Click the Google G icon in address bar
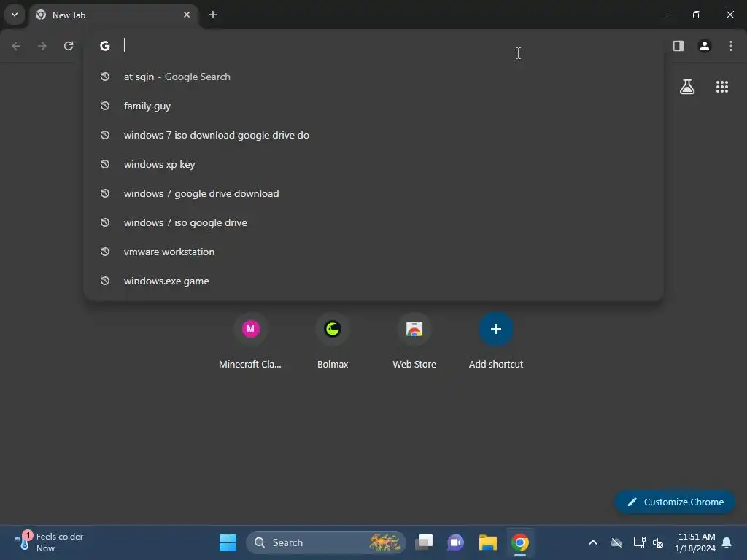The image size is (747, 560). tap(105, 46)
